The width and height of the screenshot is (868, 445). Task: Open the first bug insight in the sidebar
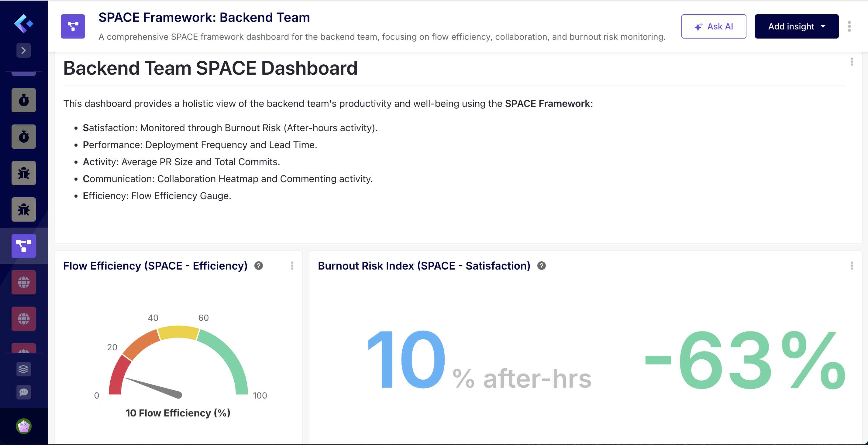24,173
